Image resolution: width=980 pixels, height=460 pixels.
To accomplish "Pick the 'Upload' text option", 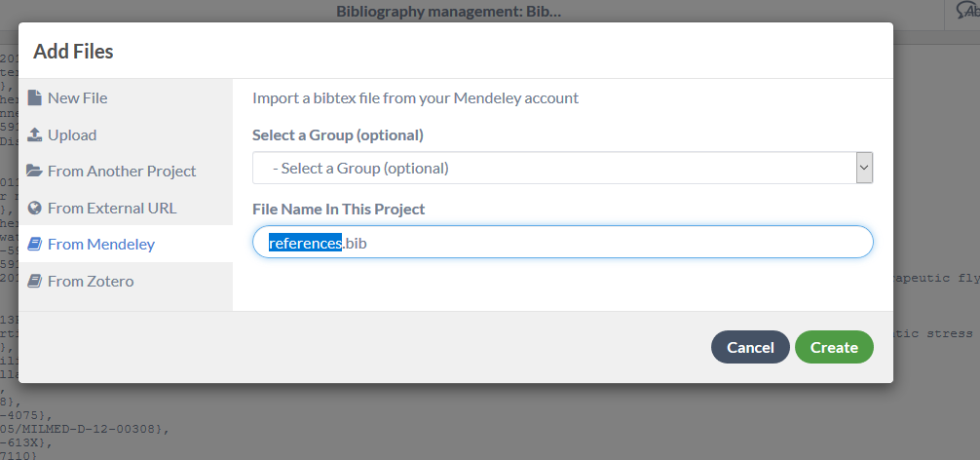I will [x=72, y=135].
